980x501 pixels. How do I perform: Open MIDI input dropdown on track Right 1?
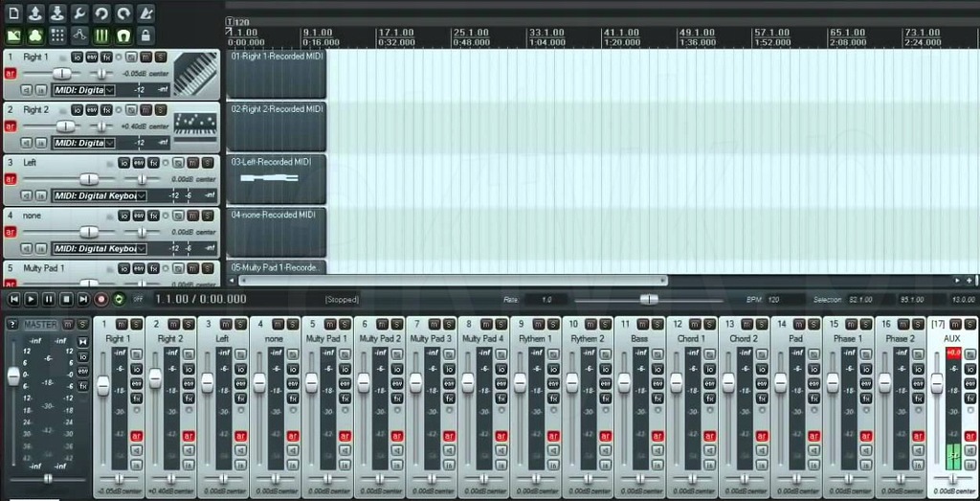[84, 90]
